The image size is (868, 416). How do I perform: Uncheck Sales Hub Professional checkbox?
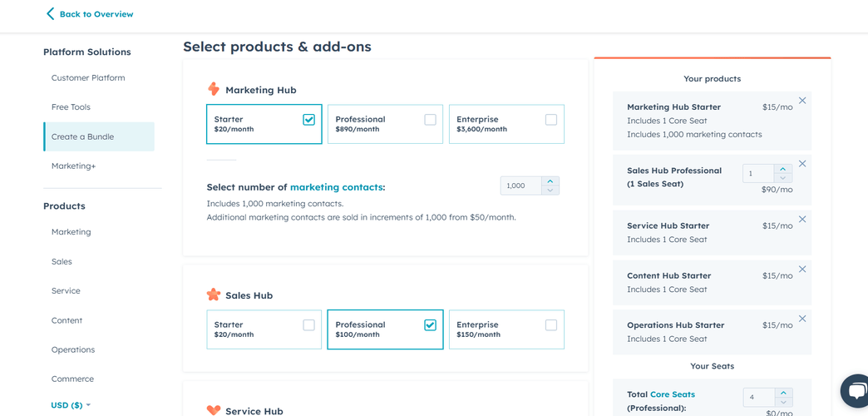point(430,325)
